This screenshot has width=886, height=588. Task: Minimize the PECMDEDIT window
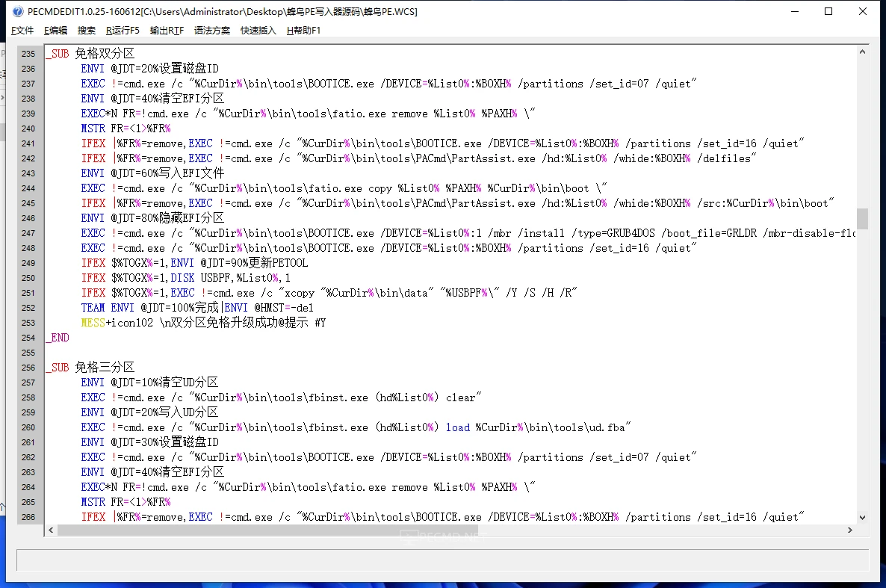[794, 11]
